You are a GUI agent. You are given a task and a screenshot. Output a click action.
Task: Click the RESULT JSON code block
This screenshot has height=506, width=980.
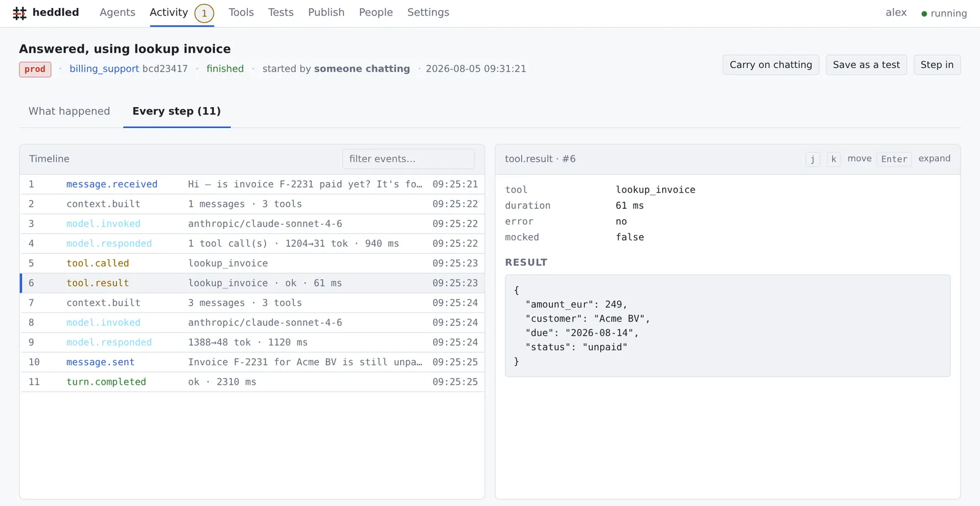(728, 325)
